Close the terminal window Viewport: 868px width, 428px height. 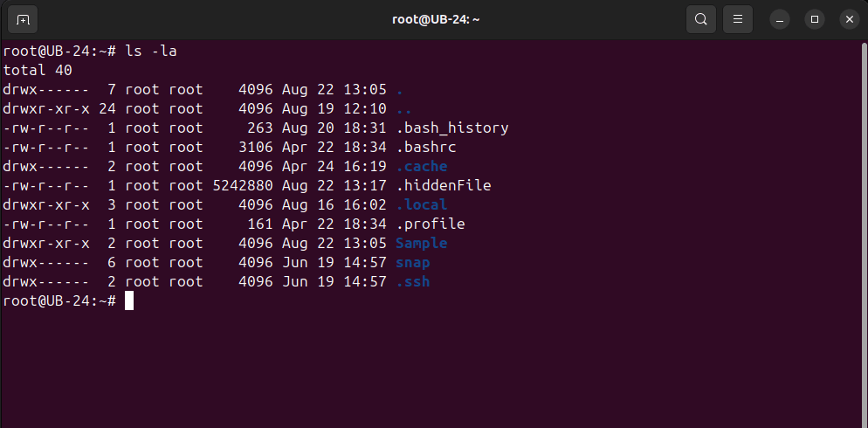pyautogui.click(x=848, y=18)
